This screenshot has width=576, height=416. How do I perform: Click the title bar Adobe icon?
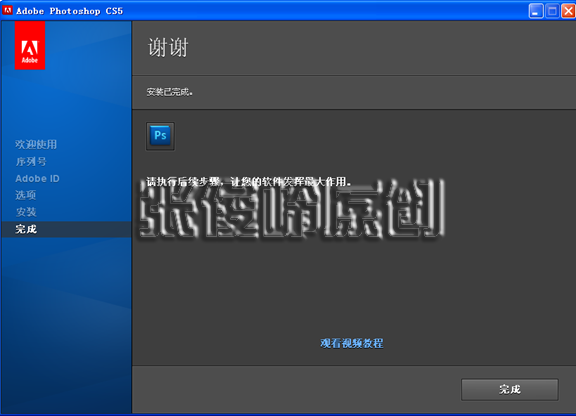(7, 10)
